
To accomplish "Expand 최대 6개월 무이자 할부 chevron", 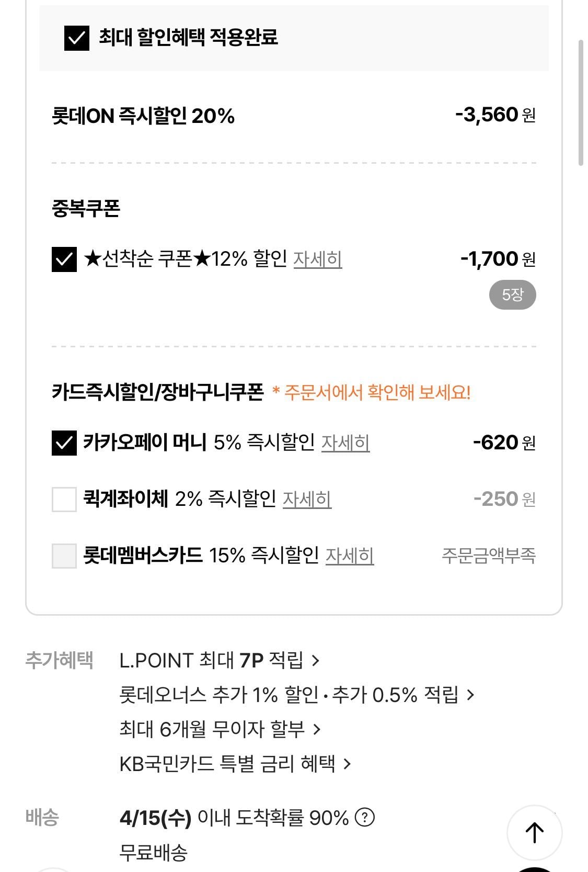I will (x=316, y=729).
